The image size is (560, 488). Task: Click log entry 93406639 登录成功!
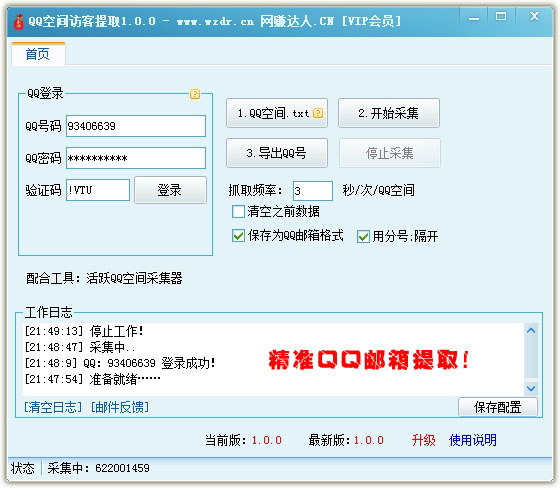click(120, 363)
